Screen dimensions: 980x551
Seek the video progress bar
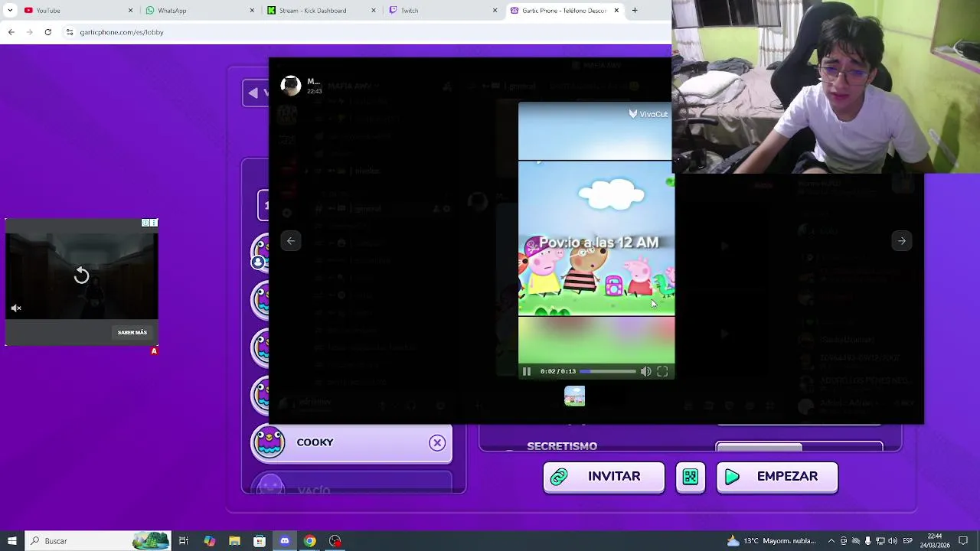tap(607, 371)
